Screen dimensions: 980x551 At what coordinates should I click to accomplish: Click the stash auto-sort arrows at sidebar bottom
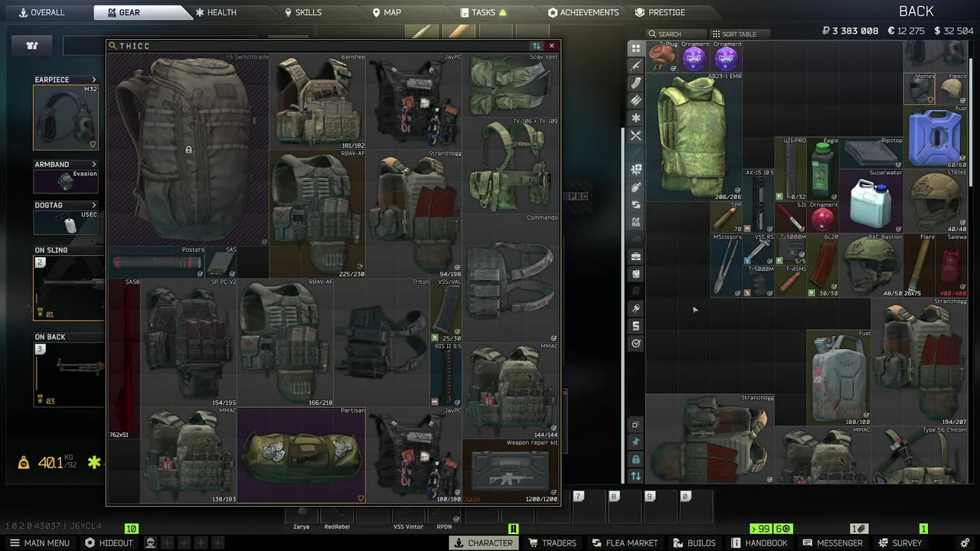tap(635, 476)
